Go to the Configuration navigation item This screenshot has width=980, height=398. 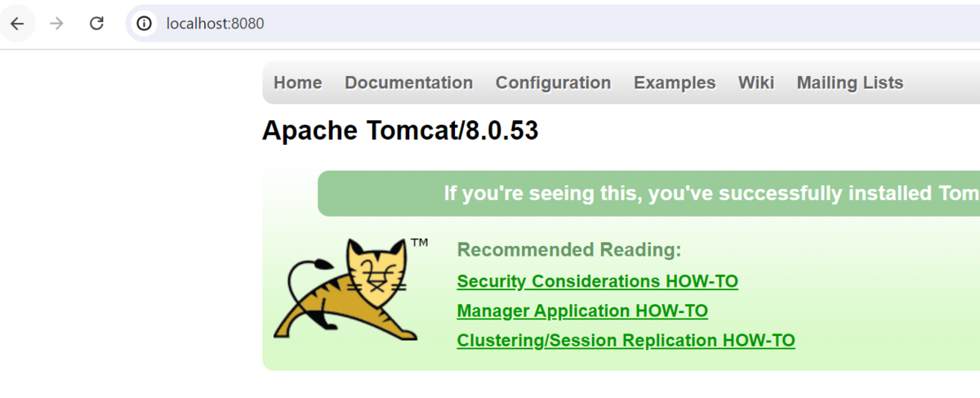pos(553,83)
